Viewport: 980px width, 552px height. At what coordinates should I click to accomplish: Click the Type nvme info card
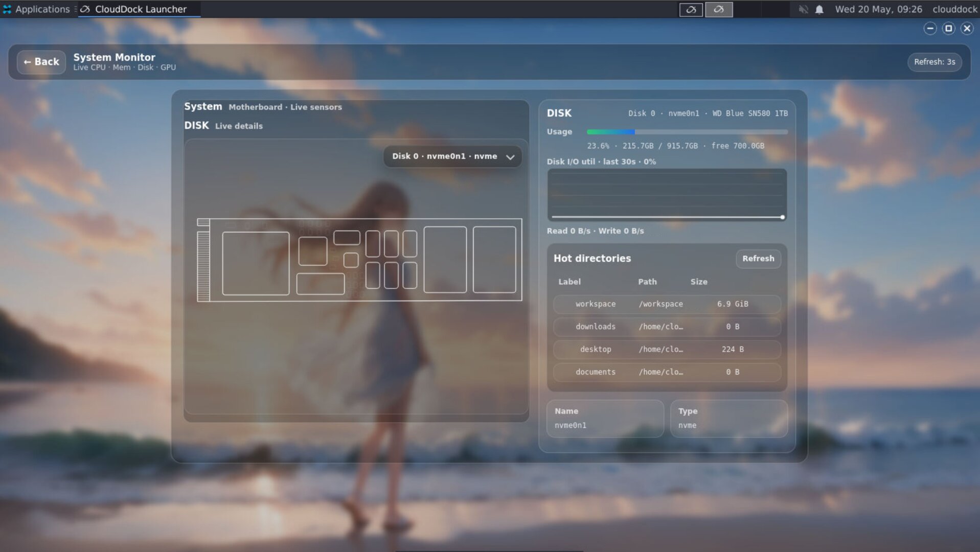tap(728, 419)
